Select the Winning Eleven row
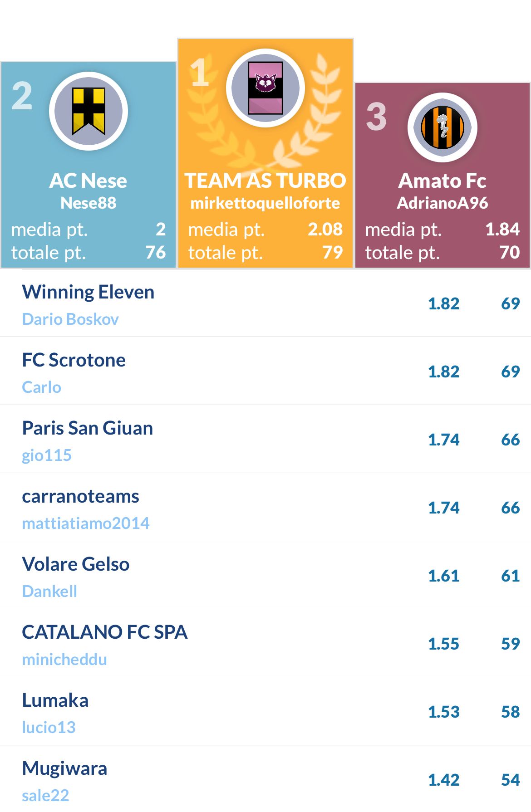Image resolution: width=531 pixels, height=812 pixels. click(x=265, y=303)
